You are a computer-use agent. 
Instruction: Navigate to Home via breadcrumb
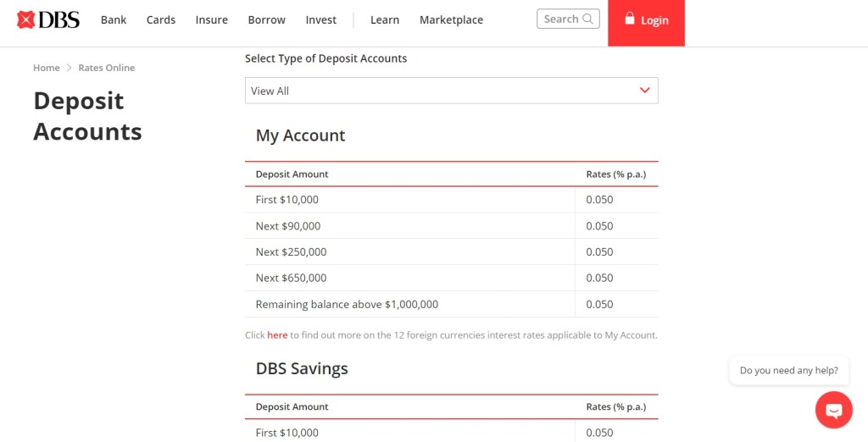(47, 68)
